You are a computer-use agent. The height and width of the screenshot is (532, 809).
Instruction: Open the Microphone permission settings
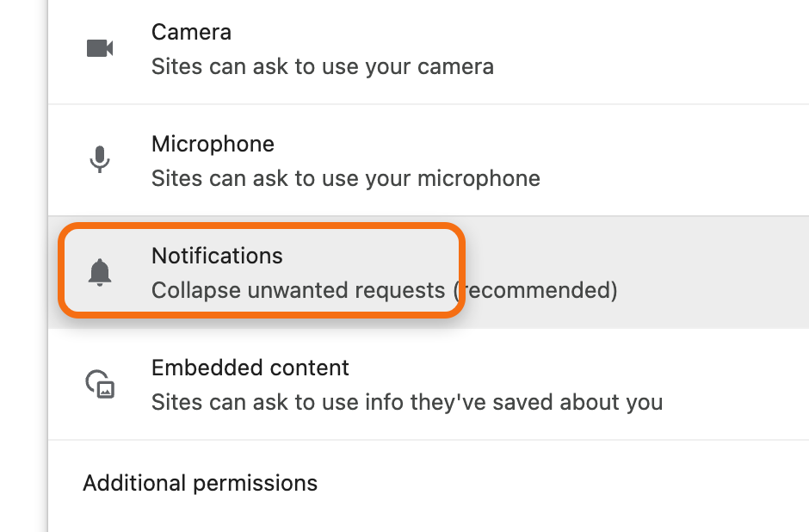(429, 160)
